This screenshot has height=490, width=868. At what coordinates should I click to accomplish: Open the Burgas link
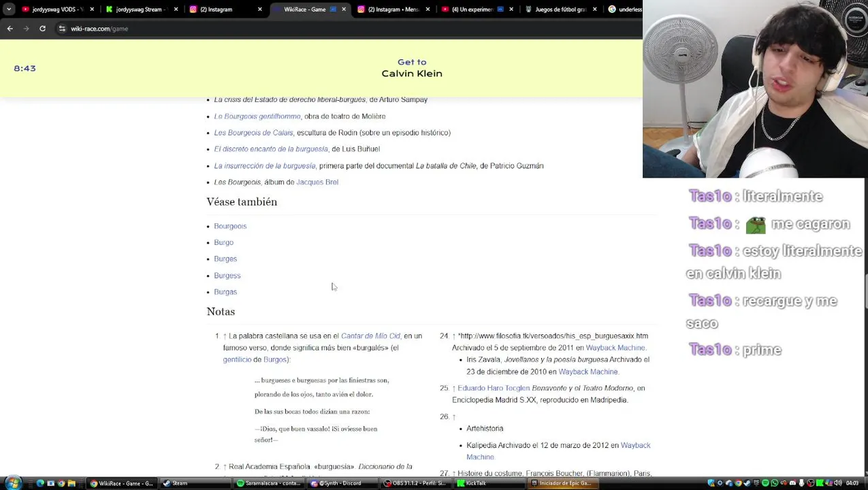point(225,292)
